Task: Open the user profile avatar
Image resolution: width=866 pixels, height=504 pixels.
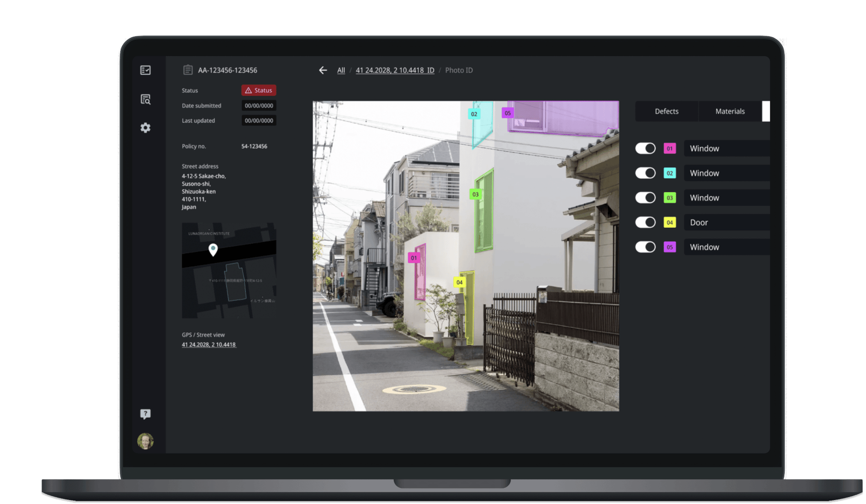Action: click(145, 441)
